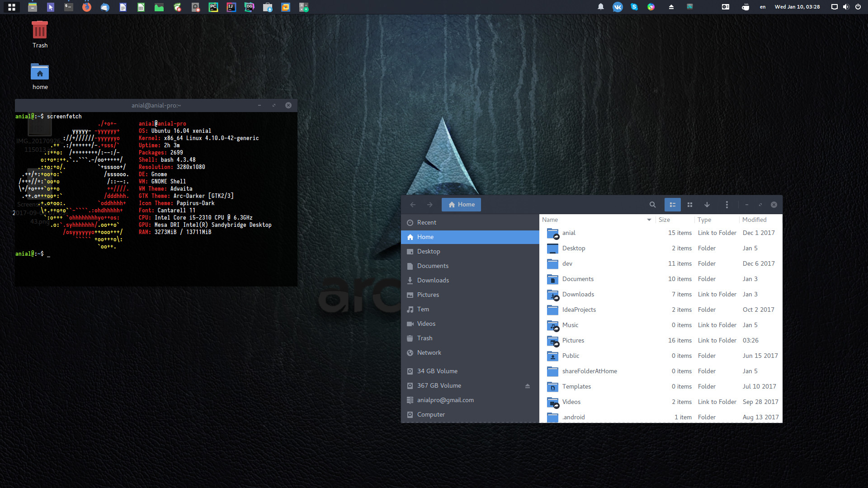Viewport: 868px width, 488px height.
Task: Launch Firefox from the top panel
Action: (87, 7)
